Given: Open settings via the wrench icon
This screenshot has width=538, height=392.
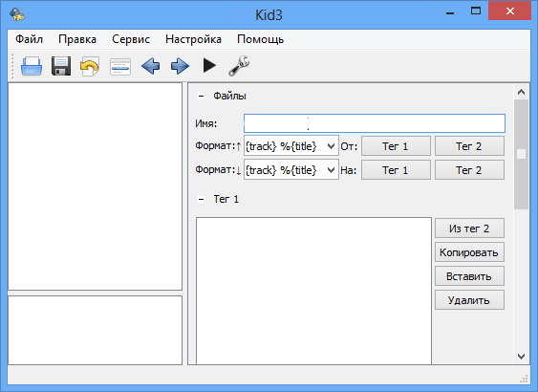Looking at the screenshot, I should (239, 66).
